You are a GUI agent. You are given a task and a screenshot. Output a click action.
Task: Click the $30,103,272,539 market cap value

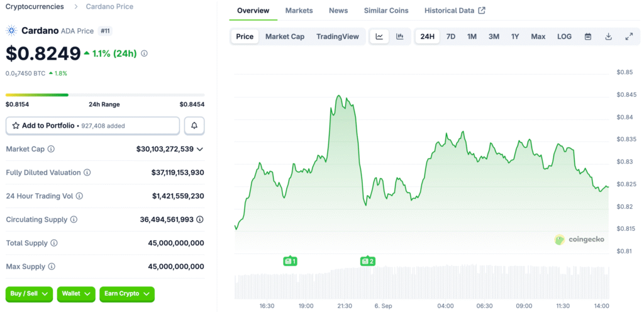pyautogui.click(x=165, y=149)
